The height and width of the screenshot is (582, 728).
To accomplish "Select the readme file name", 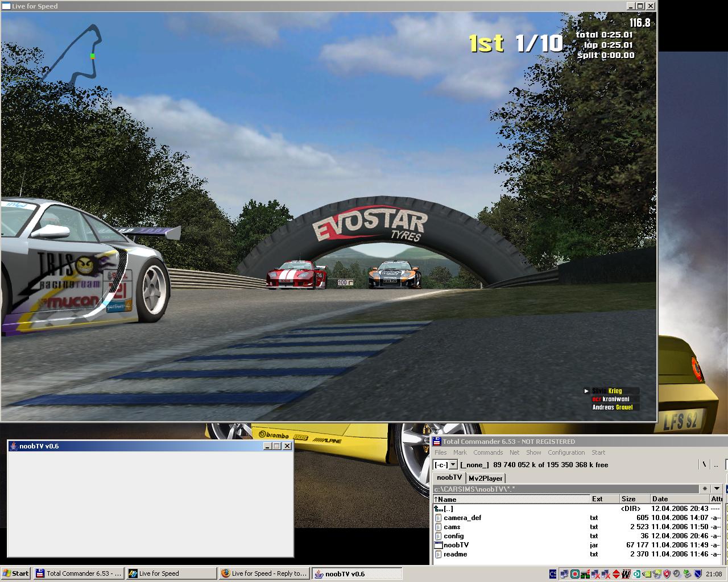I will pyautogui.click(x=456, y=554).
